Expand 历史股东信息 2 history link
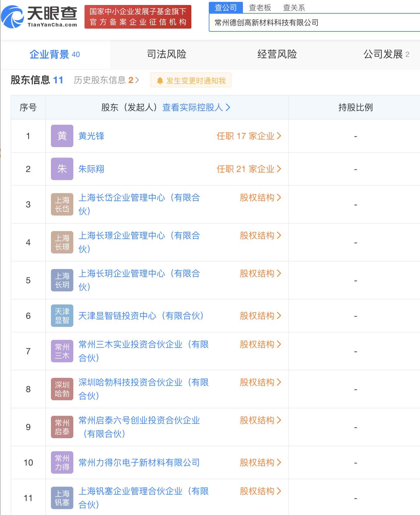Viewport: 420px width, 515px height. [106, 80]
